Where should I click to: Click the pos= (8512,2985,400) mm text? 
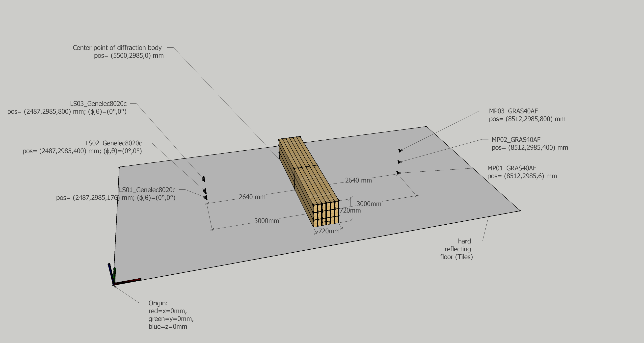[530, 148]
